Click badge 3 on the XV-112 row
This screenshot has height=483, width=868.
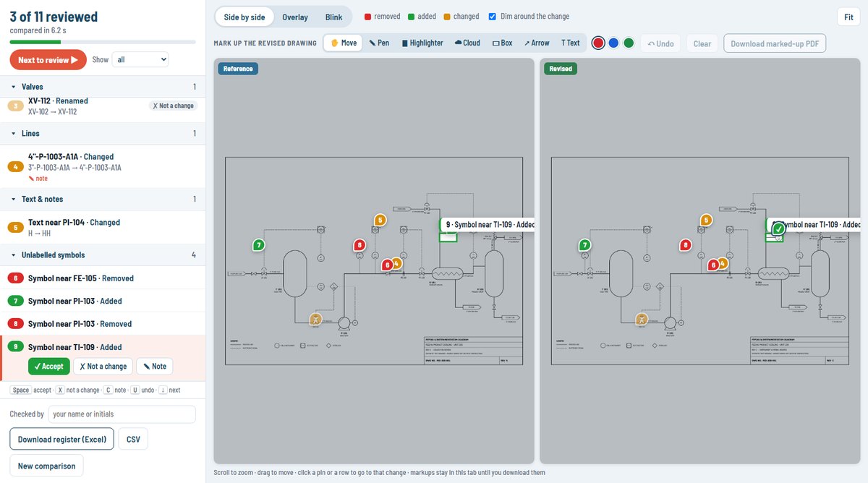coord(15,106)
